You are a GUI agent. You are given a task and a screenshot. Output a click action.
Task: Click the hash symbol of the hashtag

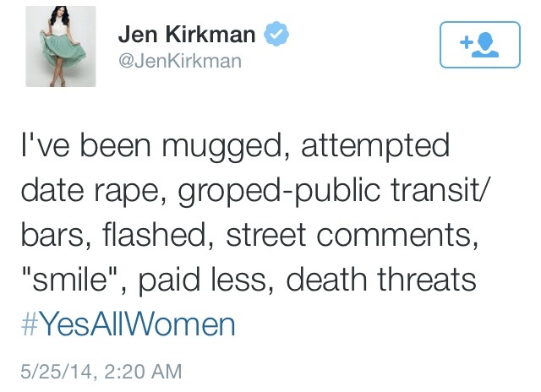coord(29,324)
